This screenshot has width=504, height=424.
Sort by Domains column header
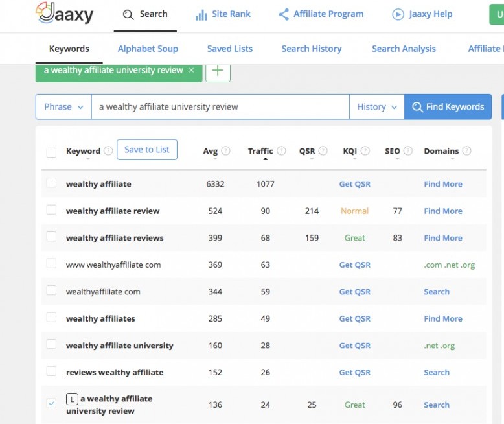[x=441, y=151]
